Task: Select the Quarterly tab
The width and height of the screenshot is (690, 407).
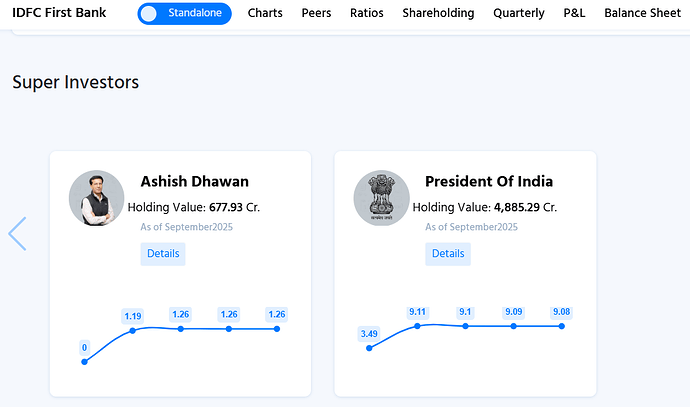Action: [x=519, y=14]
